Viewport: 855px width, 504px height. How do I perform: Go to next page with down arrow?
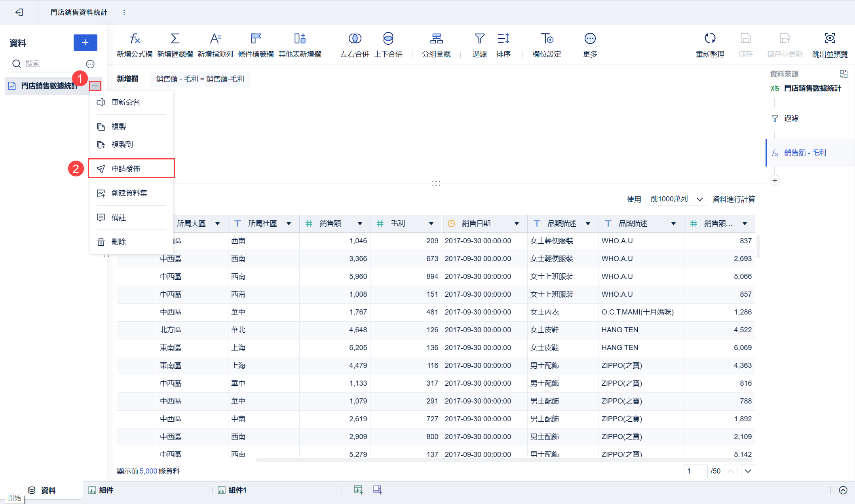click(x=748, y=471)
